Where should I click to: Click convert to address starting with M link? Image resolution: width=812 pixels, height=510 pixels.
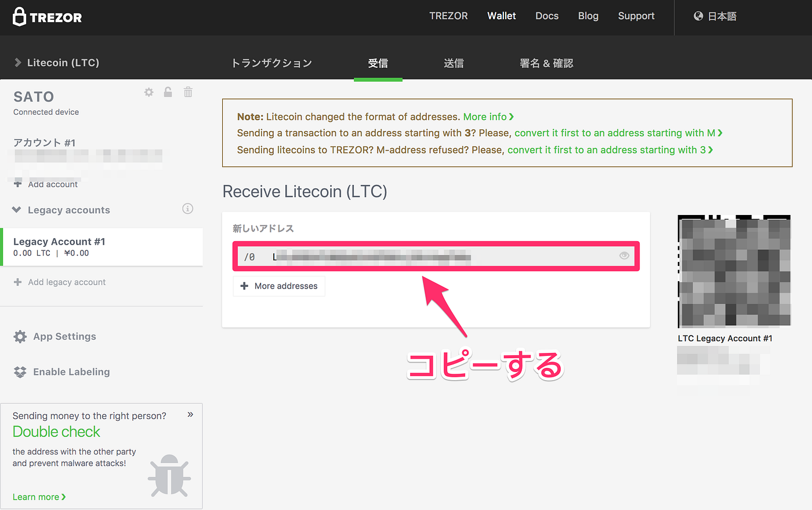click(x=618, y=133)
